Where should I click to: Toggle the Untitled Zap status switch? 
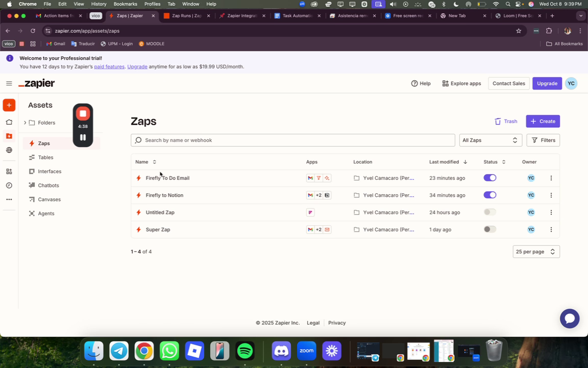(490, 212)
